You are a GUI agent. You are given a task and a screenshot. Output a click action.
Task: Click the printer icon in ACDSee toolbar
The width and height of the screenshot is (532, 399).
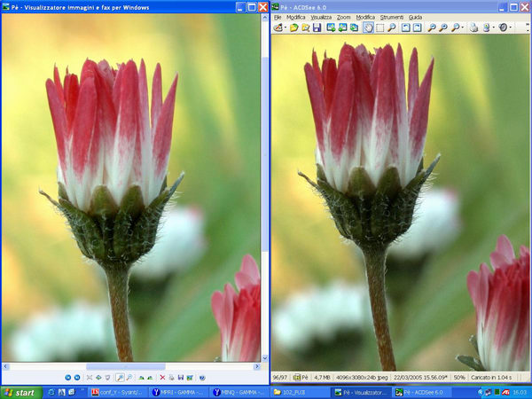point(473,27)
